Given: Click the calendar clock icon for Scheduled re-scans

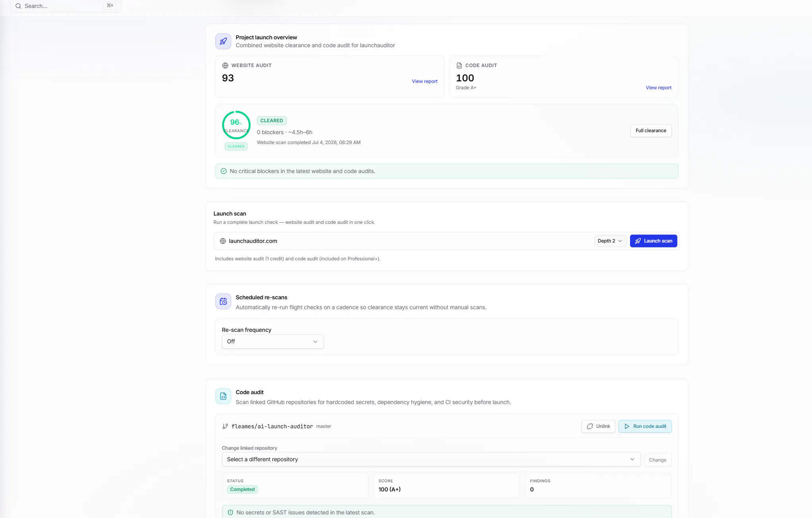Looking at the screenshot, I should coord(223,301).
